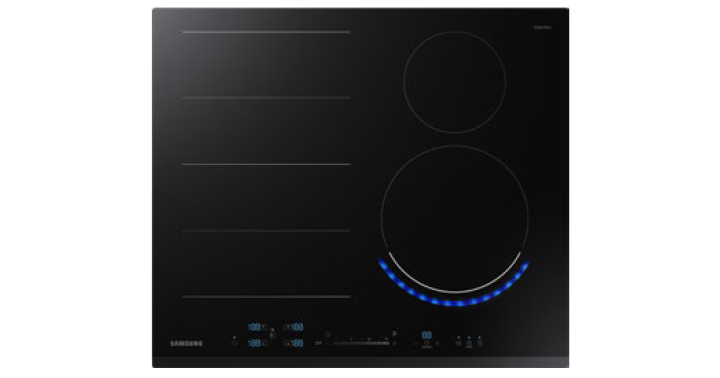The width and height of the screenshot is (720, 378).
Task: Click the blue timer digits display
Action: [427, 335]
